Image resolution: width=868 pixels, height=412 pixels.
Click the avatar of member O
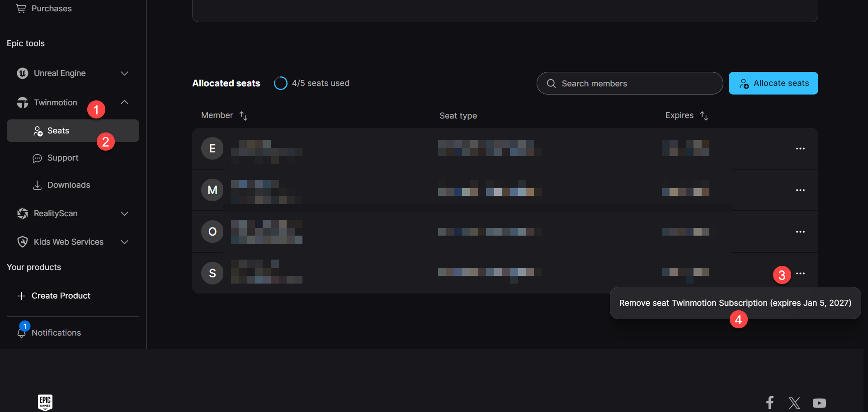pyautogui.click(x=212, y=232)
